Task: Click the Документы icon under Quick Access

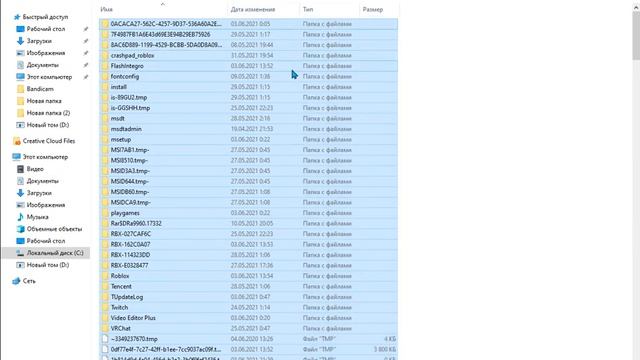Action: (20, 65)
